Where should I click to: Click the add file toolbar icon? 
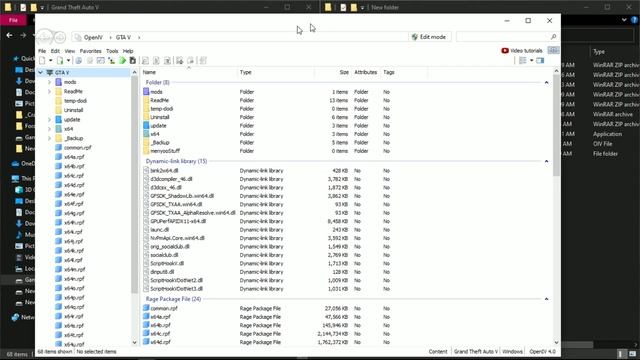(60, 61)
